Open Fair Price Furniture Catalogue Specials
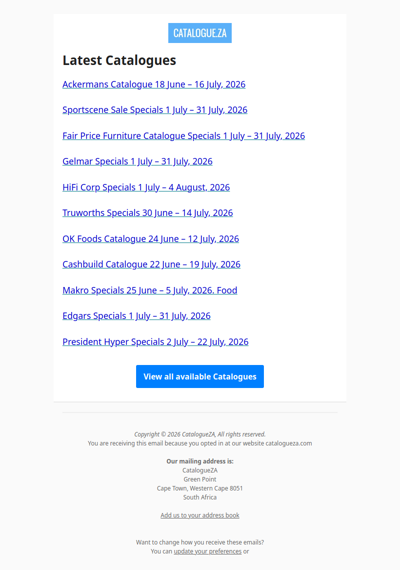 pyautogui.click(x=184, y=136)
